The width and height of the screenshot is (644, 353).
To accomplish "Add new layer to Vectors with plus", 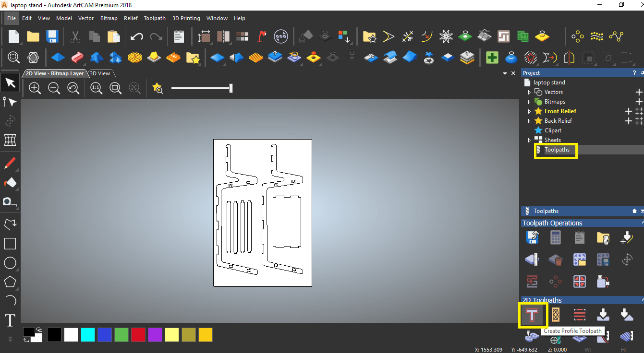I will point(639,92).
